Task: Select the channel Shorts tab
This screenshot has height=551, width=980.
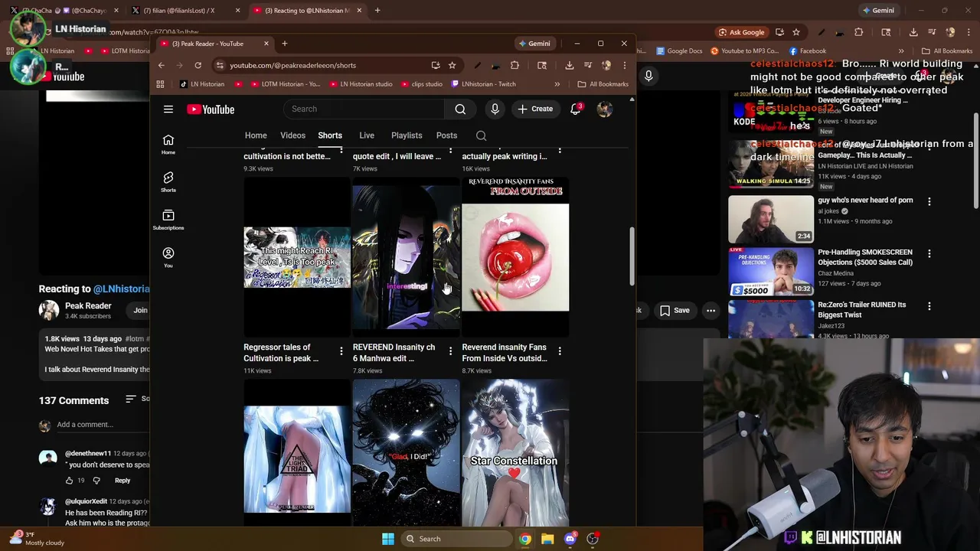Action: pyautogui.click(x=330, y=135)
